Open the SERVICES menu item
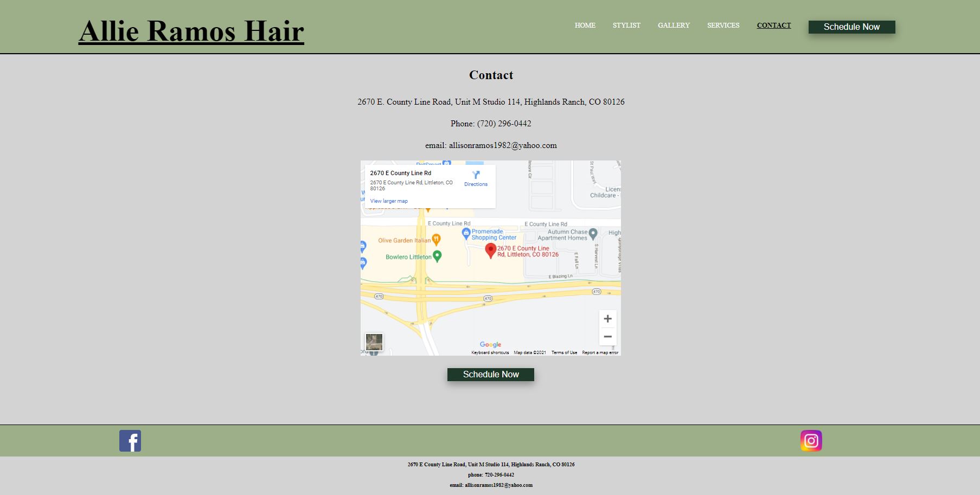This screenshot has height=495, width=980. pyautogui.click(x=723, y=25)
